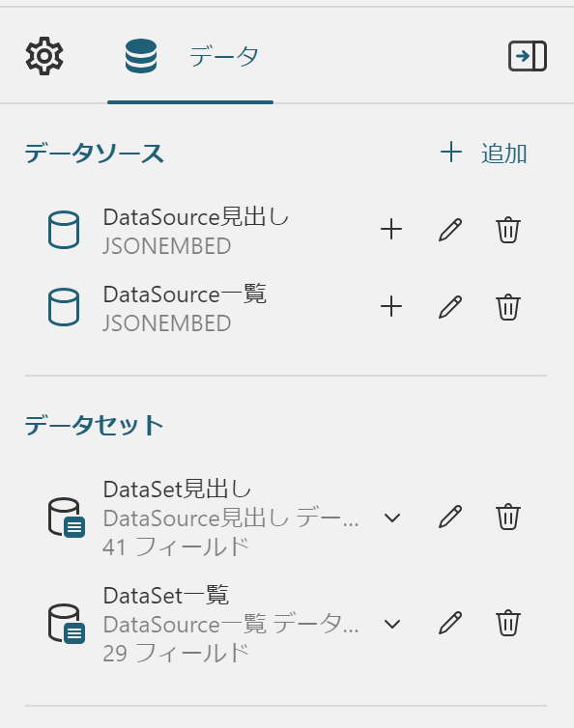Add dataset to DataSource見出し with plus
The height and width of the screenshot is (728, 574).
coord(391,230)
